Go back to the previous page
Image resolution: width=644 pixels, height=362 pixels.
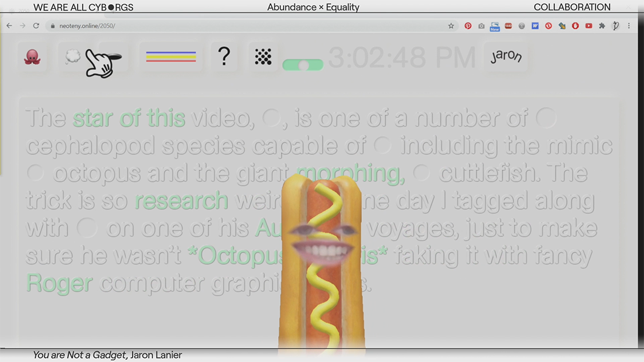tap(9, 26)
